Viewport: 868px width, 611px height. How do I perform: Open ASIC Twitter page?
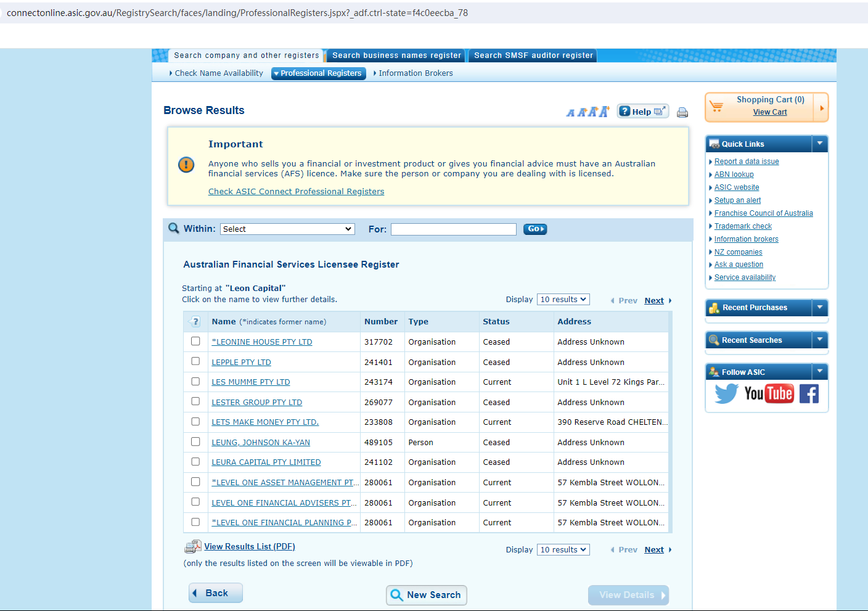point(726,393)
